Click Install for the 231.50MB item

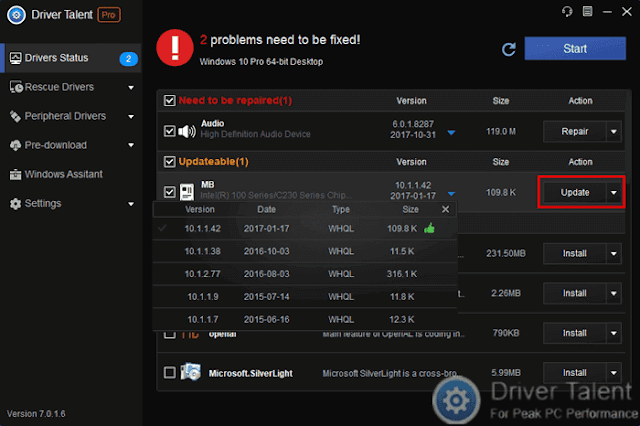point(574,253)
